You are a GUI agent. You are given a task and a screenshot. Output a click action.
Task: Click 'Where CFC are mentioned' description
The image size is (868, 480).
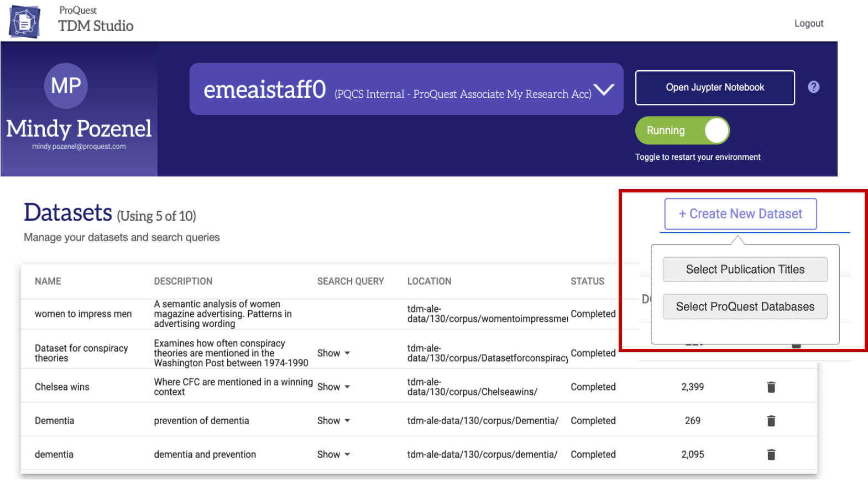click(x=233, y=387)
